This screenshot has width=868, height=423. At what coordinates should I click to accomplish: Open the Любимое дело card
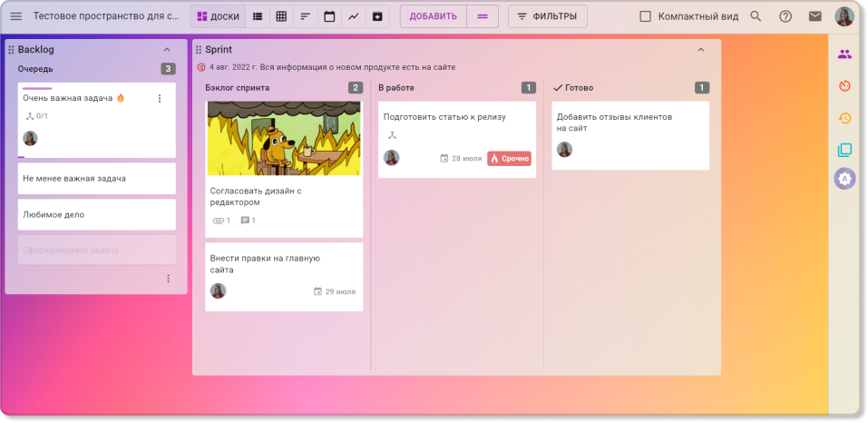97,214
